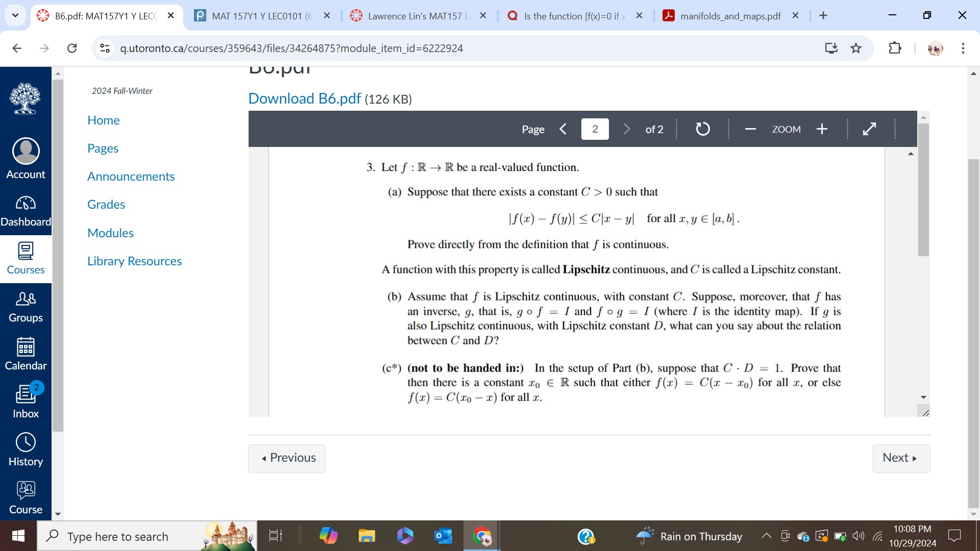Screen dimensions: 980x551
Task: Show hidden system tray icons chevron
Action: coord(766,536)
